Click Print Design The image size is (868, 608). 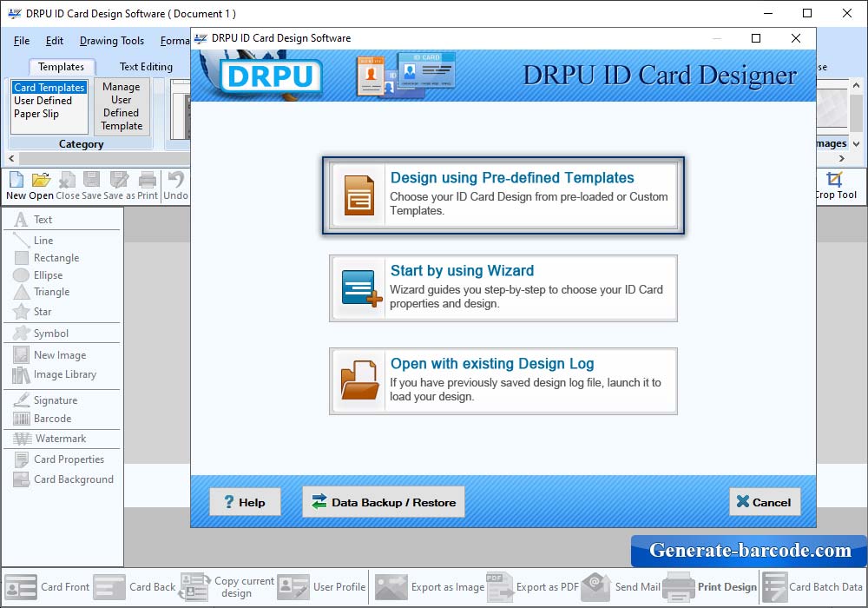pyautogui.click(x=710, y=587)
